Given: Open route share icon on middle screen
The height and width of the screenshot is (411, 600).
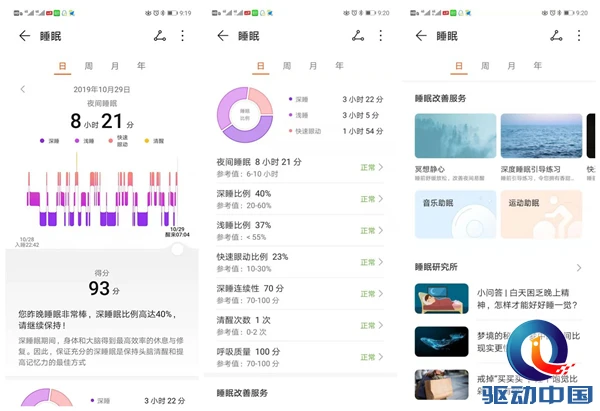Looking at the screenshot, I should [x=358, y=36].
